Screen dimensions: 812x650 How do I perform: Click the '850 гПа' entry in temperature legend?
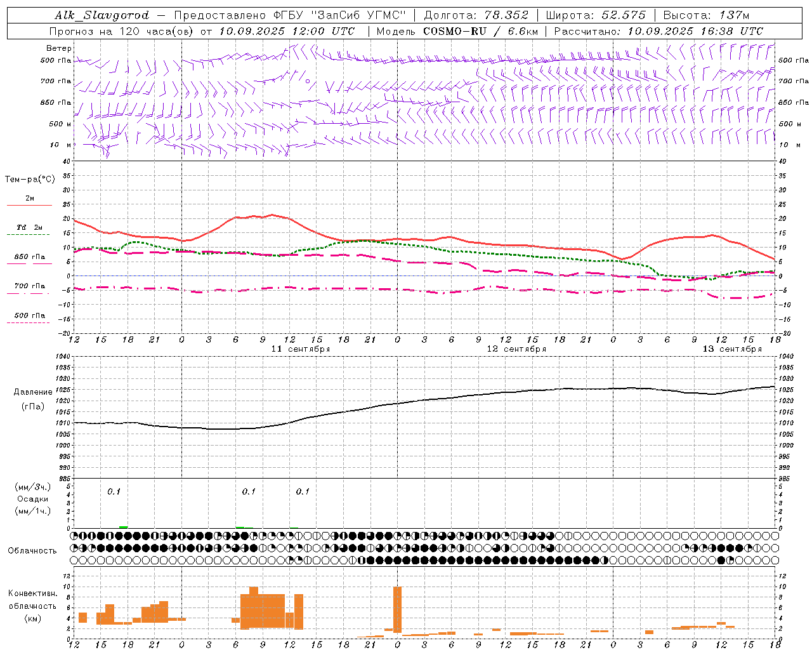(30, 257)
